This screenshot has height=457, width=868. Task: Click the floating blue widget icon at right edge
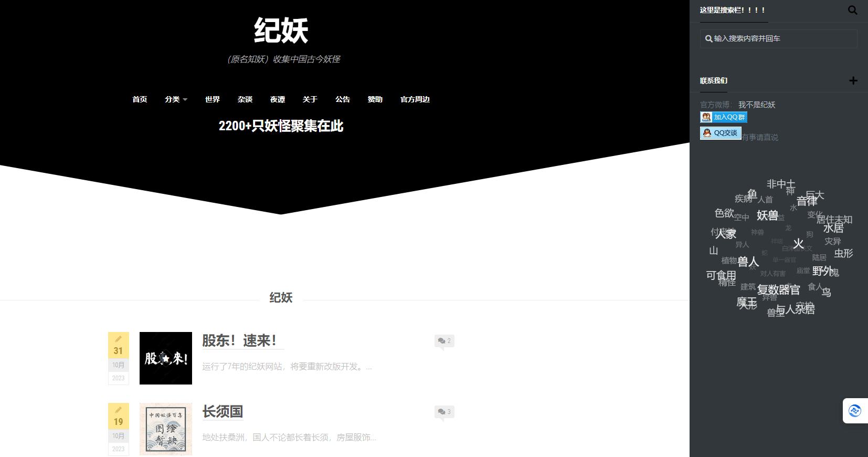point(855,411)
